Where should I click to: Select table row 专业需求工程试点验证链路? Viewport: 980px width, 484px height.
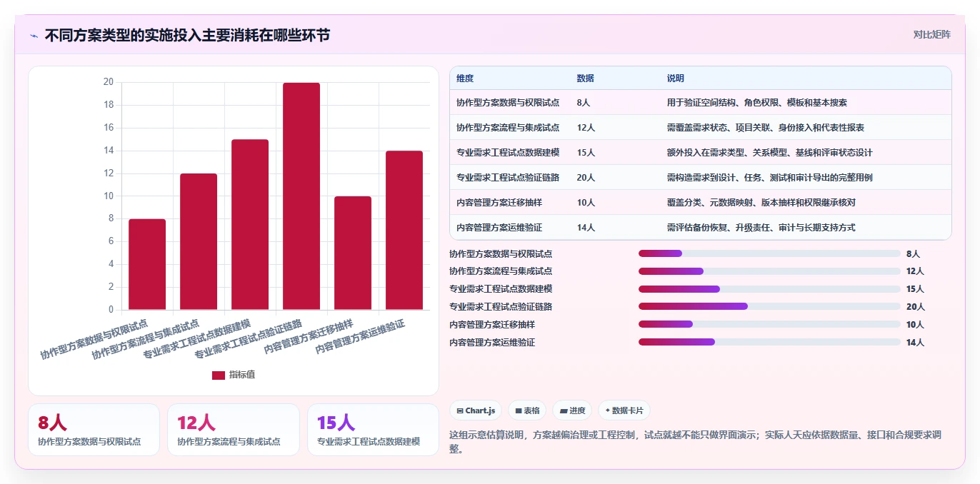coord(701,178)
